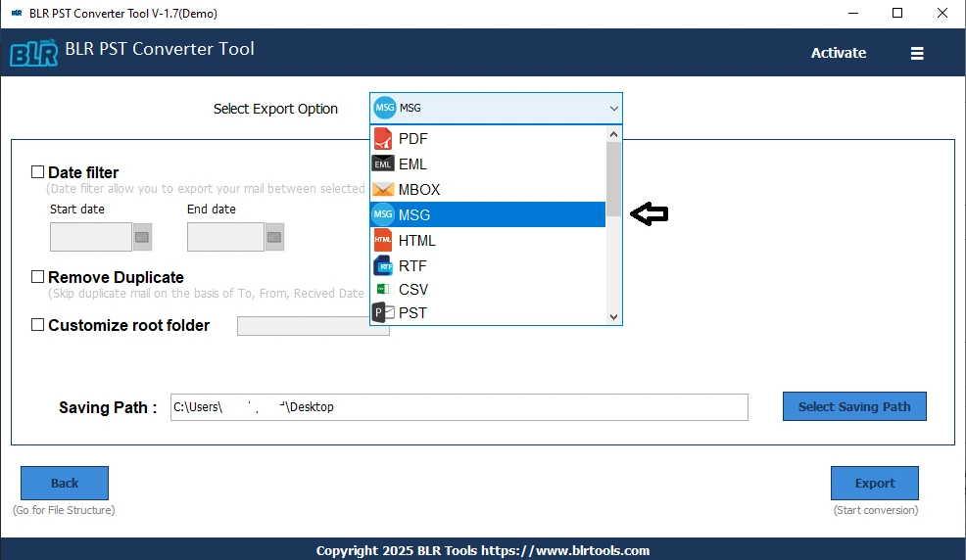966x560 pixels.
Task: Click the CSV format icon
Action: 382,290
